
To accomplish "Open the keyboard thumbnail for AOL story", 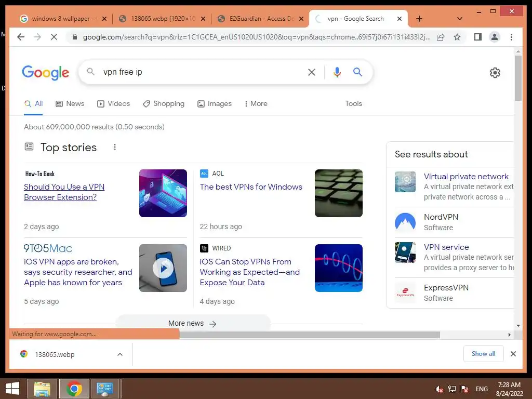I will click(339, 193).
